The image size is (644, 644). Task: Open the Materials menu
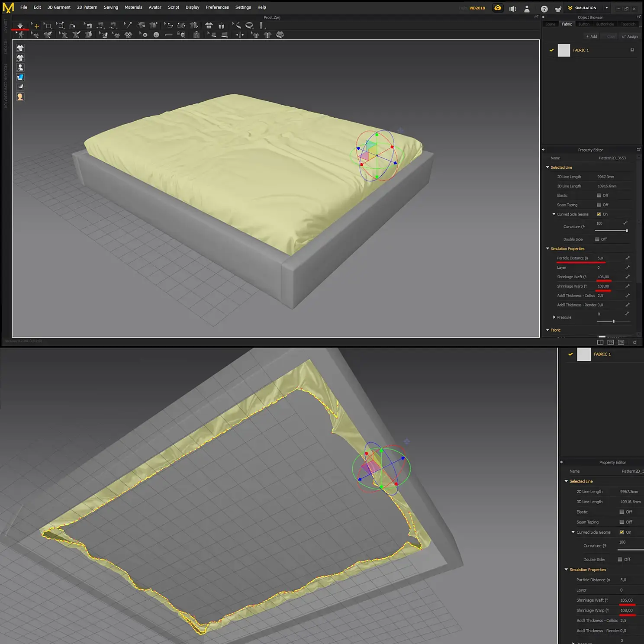tap(133, 7)
